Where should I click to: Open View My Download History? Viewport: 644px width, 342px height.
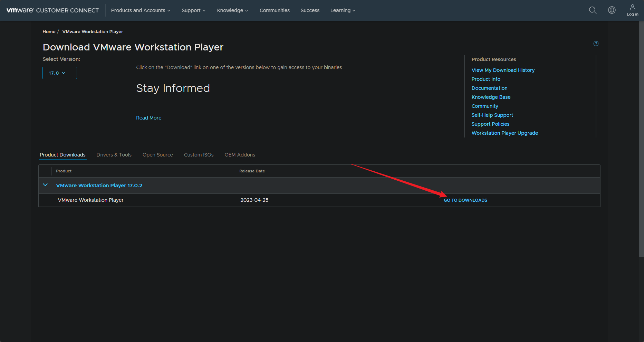coord(503,70)
